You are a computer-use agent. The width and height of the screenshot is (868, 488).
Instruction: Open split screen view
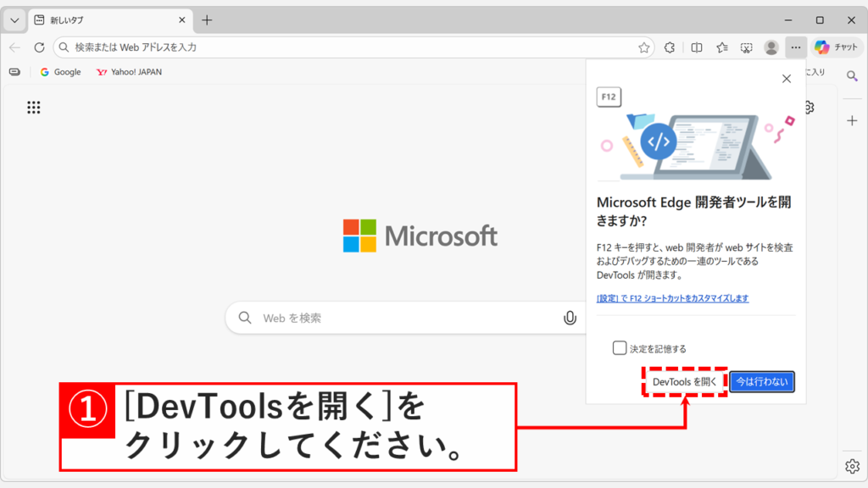(696, 47)
